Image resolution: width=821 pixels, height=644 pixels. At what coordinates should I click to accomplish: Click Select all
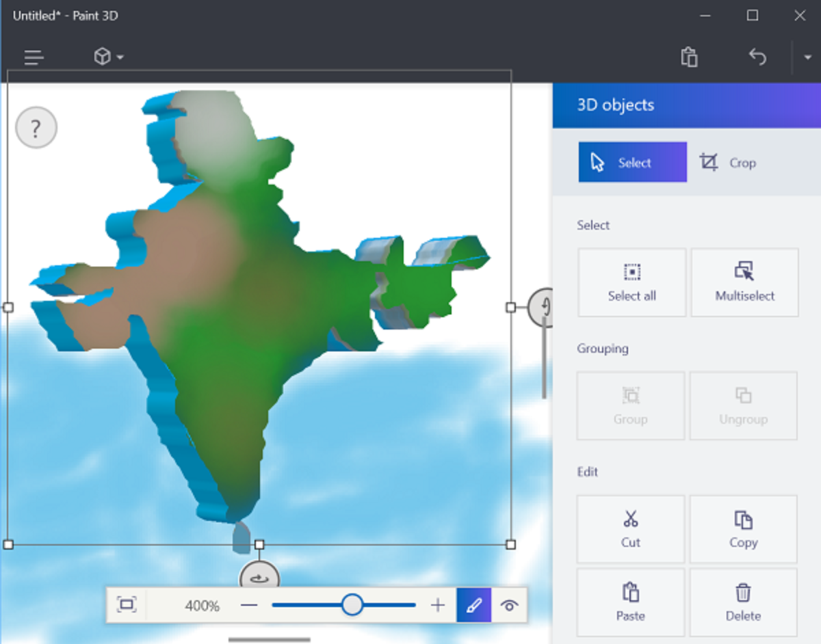coord(631,282)
